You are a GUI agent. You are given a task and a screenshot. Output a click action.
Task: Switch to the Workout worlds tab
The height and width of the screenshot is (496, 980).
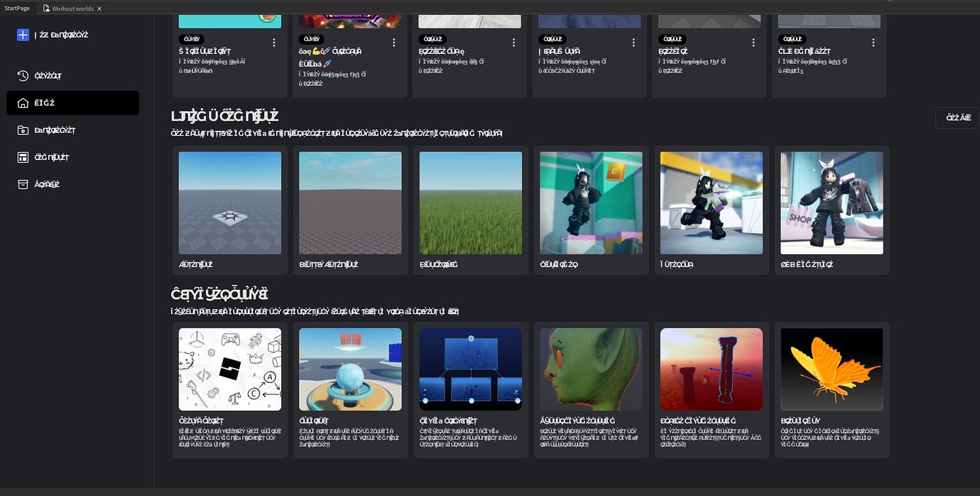click(x=71, y=9)
